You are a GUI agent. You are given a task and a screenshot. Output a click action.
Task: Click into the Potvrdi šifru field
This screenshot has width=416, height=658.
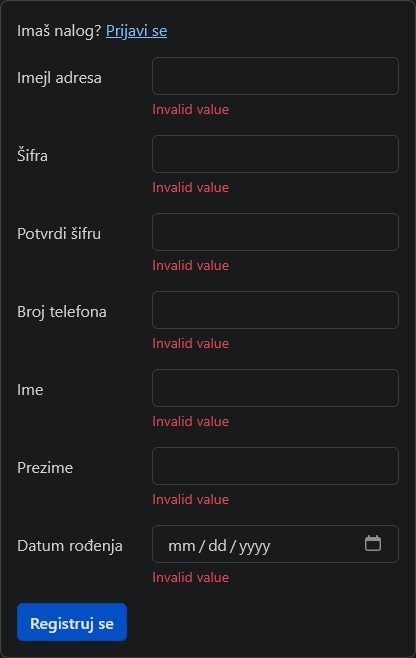[x=275, y=232]
